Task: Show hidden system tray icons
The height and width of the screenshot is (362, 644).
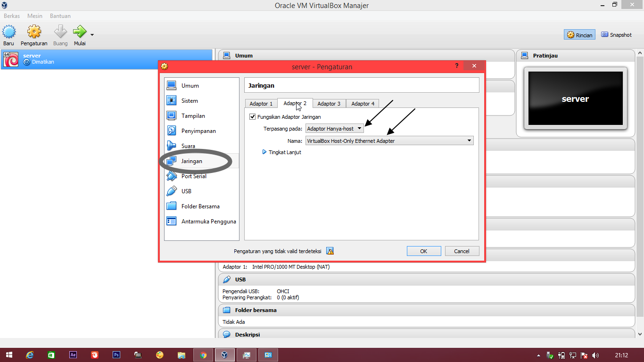Action: tap(538, 355)
